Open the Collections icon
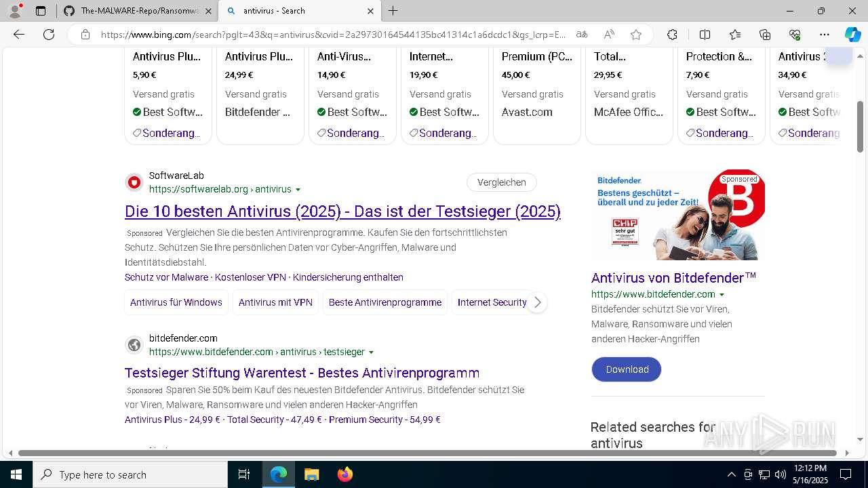 click(765, 35)
